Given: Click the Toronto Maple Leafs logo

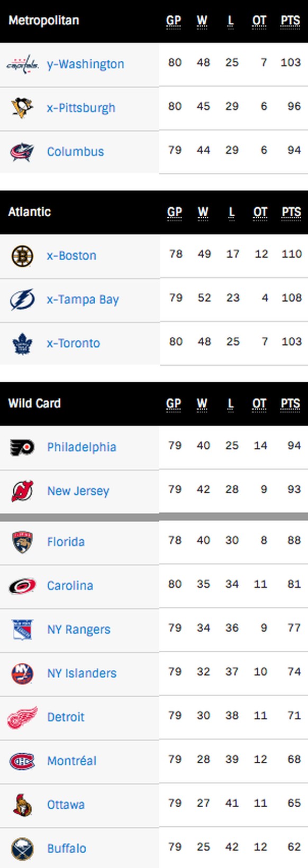Looking at the screenshot, I should coord(22,344).
